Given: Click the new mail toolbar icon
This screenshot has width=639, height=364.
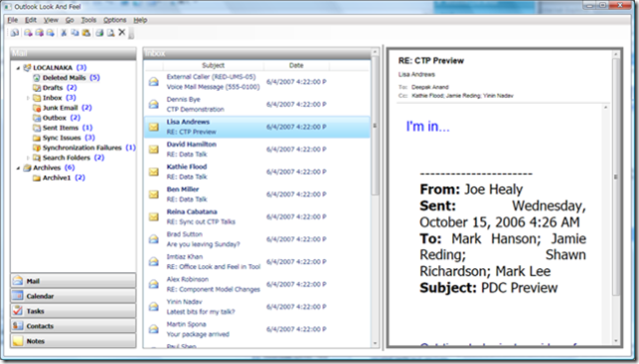Looking at the screenshot, I should tap(15, 33).
